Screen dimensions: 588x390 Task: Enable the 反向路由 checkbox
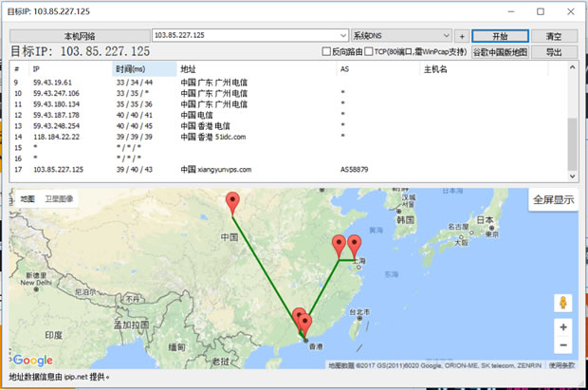tap(327, 52)
